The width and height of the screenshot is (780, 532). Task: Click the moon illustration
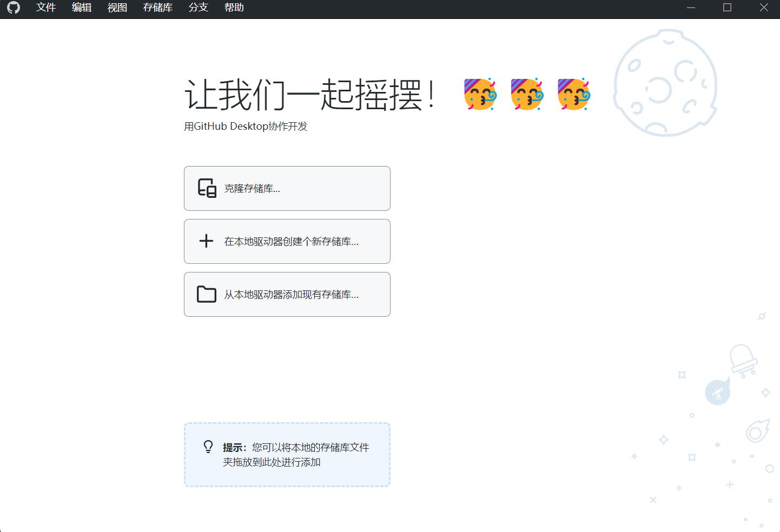click(665, 83)
